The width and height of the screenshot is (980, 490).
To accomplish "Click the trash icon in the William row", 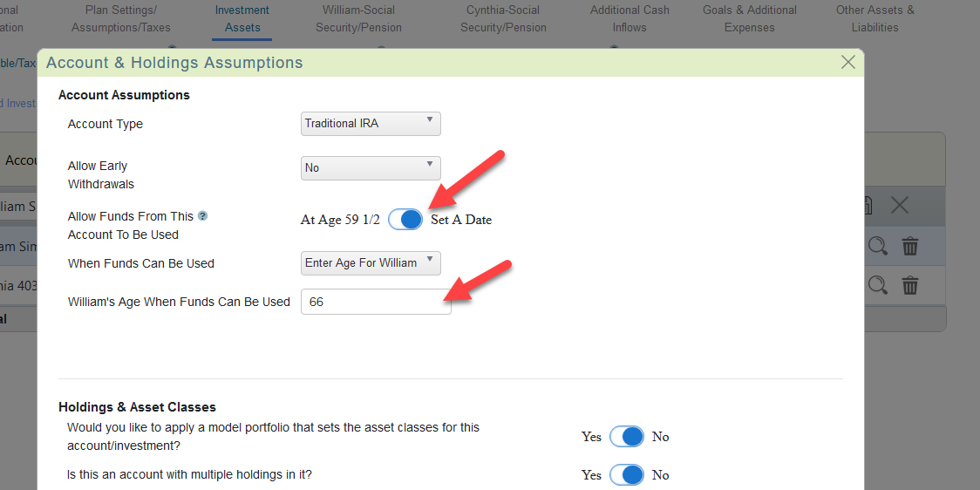I will click(x=910, y=246).
